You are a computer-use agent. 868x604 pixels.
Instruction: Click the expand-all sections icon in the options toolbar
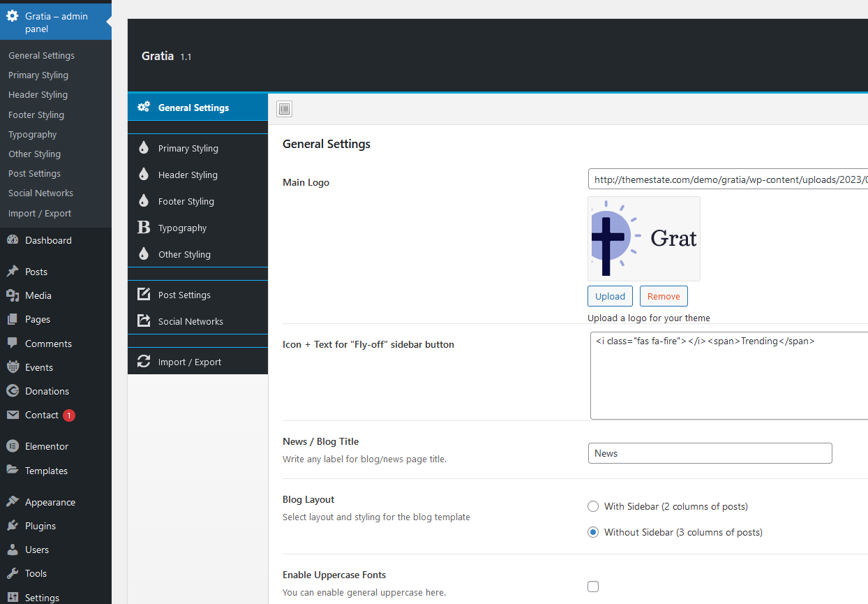[284, 108]
